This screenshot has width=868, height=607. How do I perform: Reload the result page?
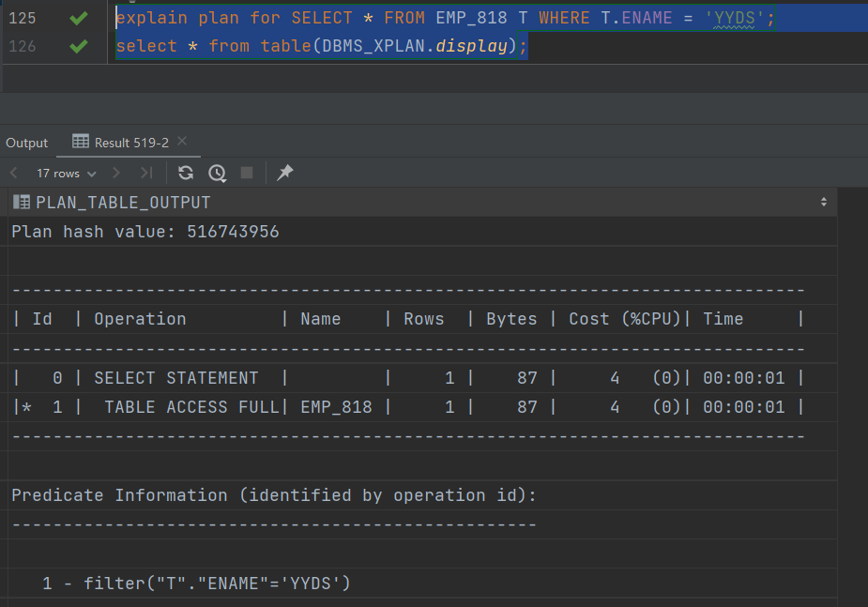[x=186, y=174]
